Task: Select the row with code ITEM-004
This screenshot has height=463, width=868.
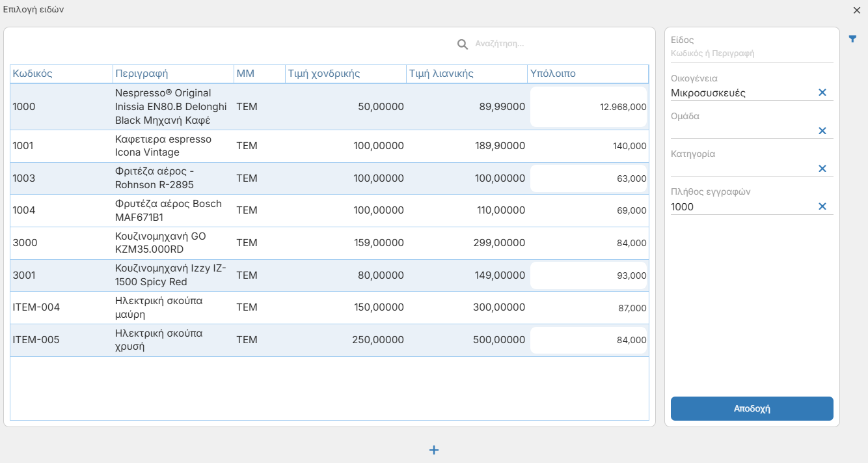Action: [329, 308]
